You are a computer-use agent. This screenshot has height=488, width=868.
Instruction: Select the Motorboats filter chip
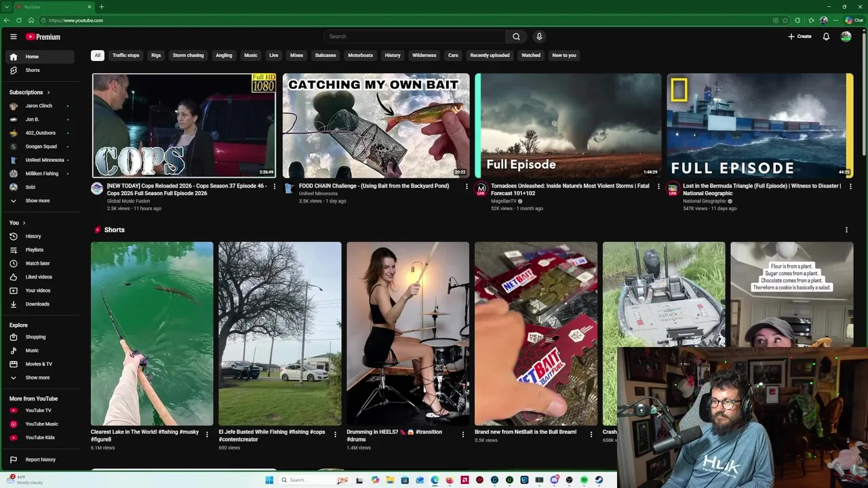point(360,56)
